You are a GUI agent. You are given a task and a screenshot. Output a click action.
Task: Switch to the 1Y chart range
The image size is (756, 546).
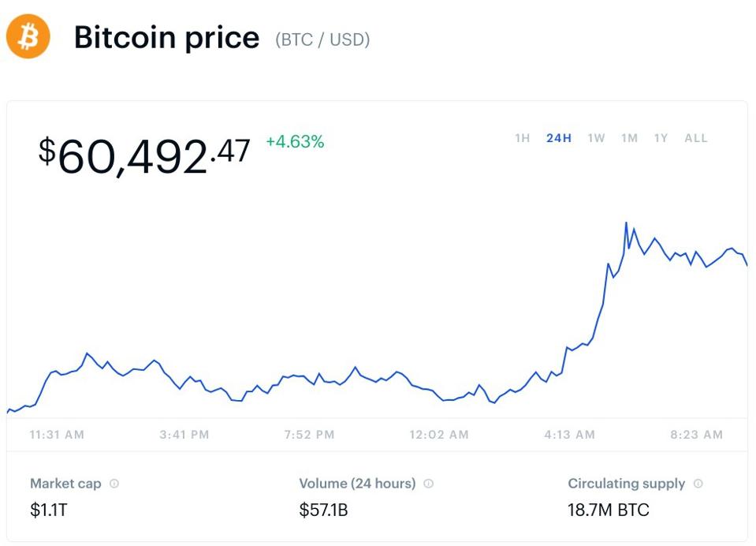[661, 138]
